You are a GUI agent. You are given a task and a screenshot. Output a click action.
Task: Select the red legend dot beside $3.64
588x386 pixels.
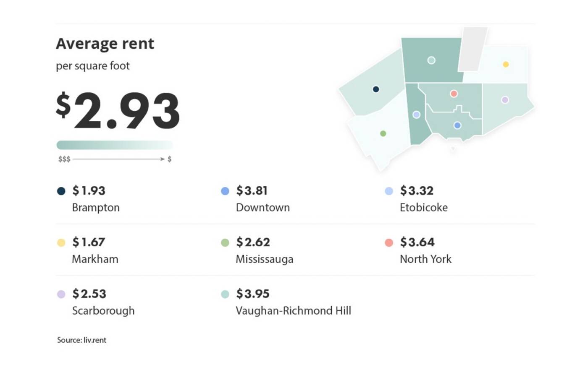[x=389, y=243]
